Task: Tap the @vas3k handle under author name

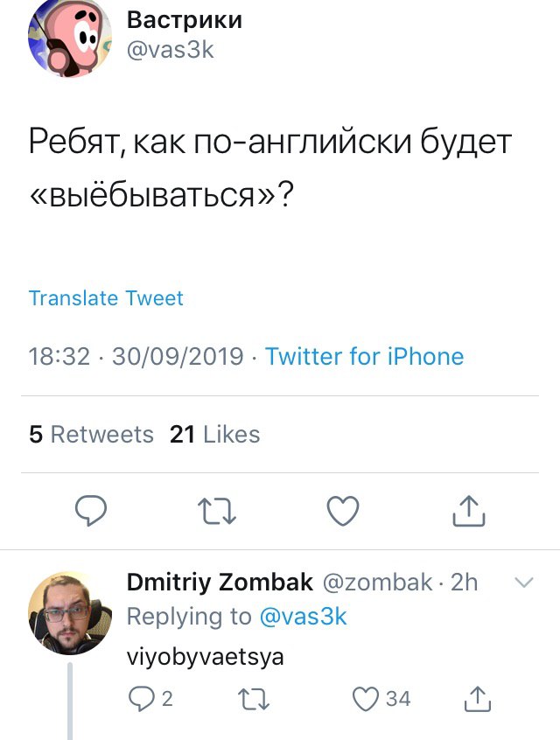Action: pyautogui.click(x=171, y=50)
